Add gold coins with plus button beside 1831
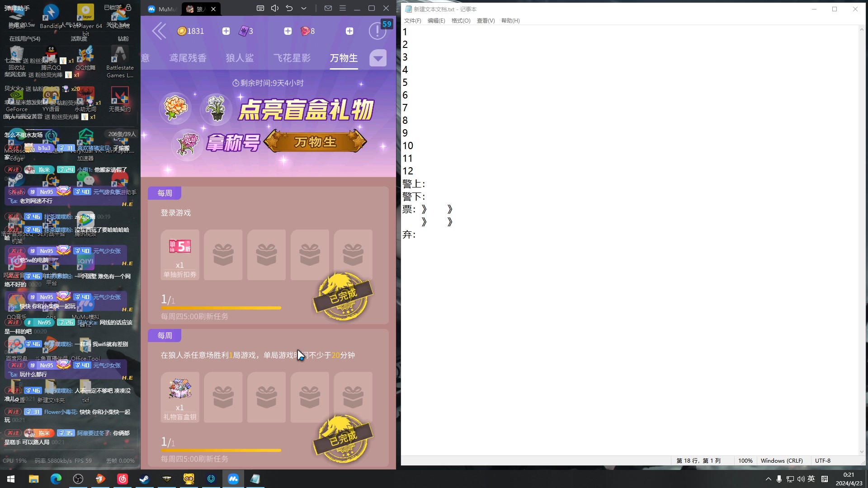 click(x=226, y=31)
